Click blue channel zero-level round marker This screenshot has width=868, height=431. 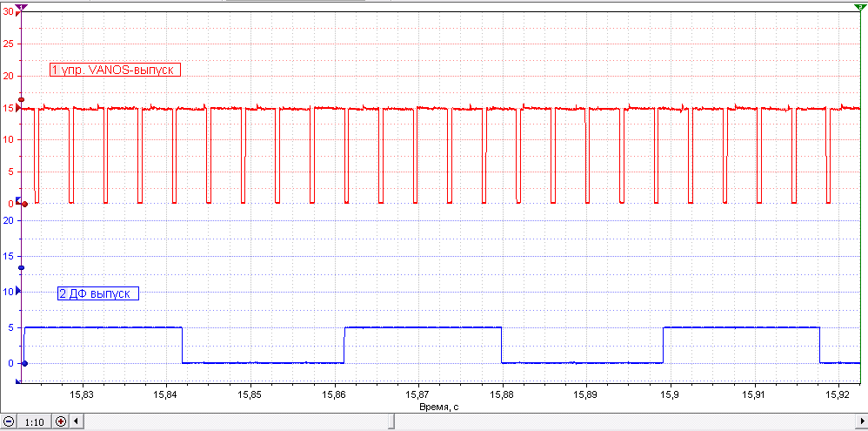click(x=25, y=364)
